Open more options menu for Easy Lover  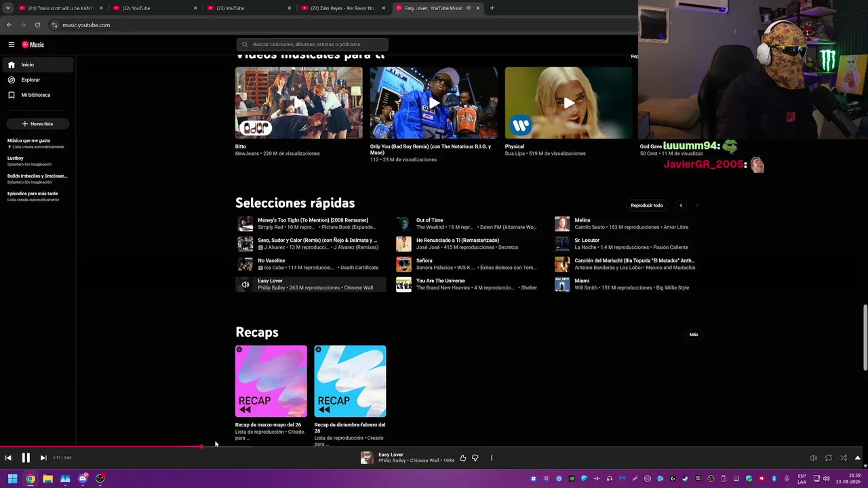click(x=491, y=458)
